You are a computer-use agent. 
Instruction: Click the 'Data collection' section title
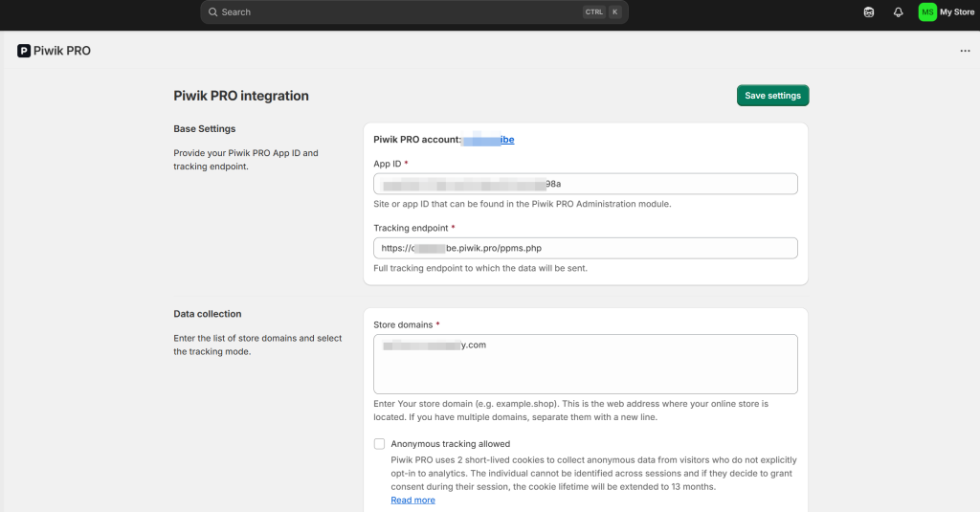pyautogui.click(x=208, y=314)
